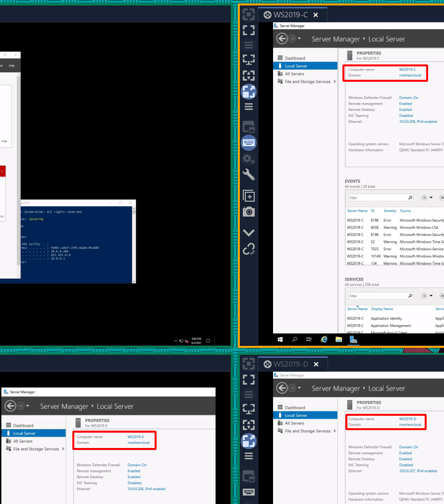Toggle the highlighted keyboard icon in WS2019-C toolbar
444x504 pixels.
pos(249,142)
